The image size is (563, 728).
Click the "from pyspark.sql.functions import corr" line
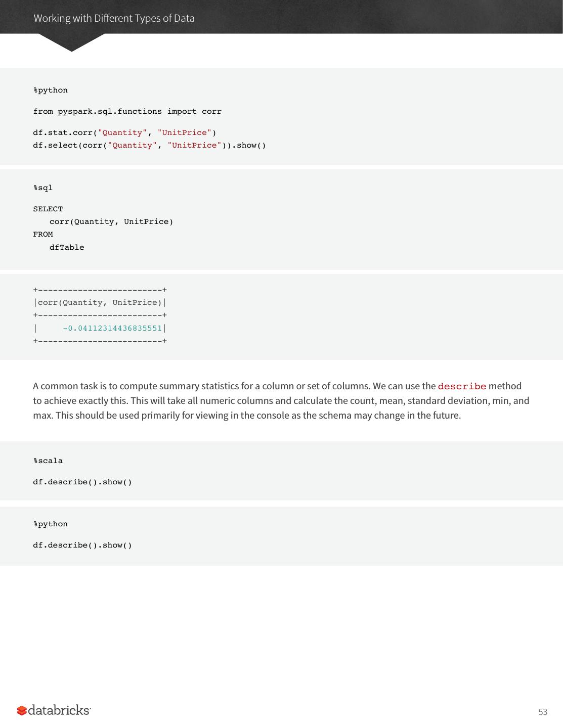127,111
